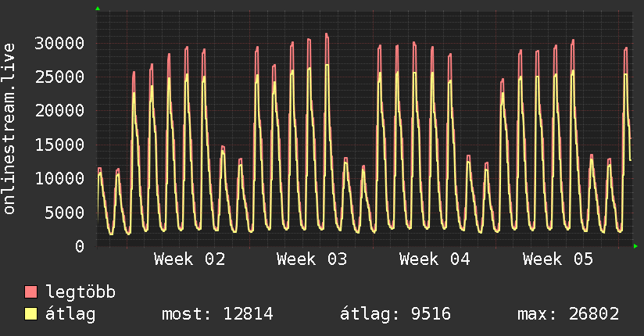Image resolution: width=644 pixels, height=336 pixels.
Task: Select the Week 03 axis label
Action: [312, 259]
